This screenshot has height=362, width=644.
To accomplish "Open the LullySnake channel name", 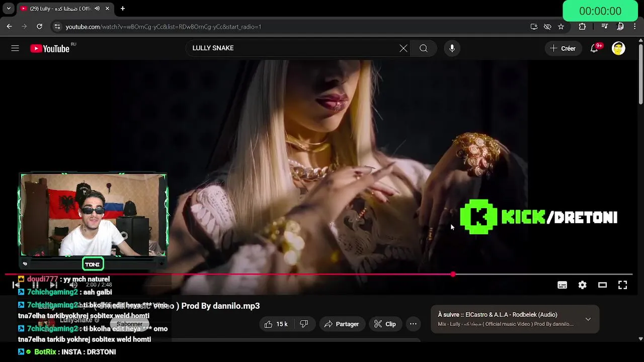I will coord(76,320).
